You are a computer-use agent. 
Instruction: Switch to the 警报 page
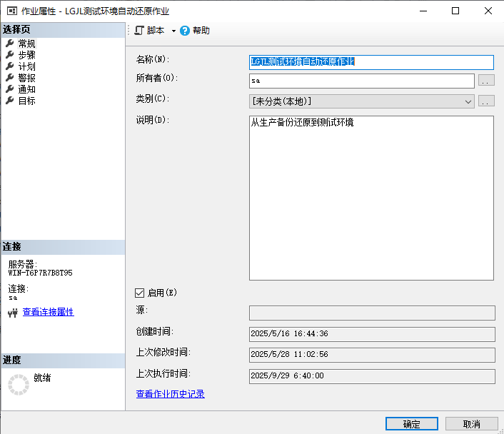[26, 78]
